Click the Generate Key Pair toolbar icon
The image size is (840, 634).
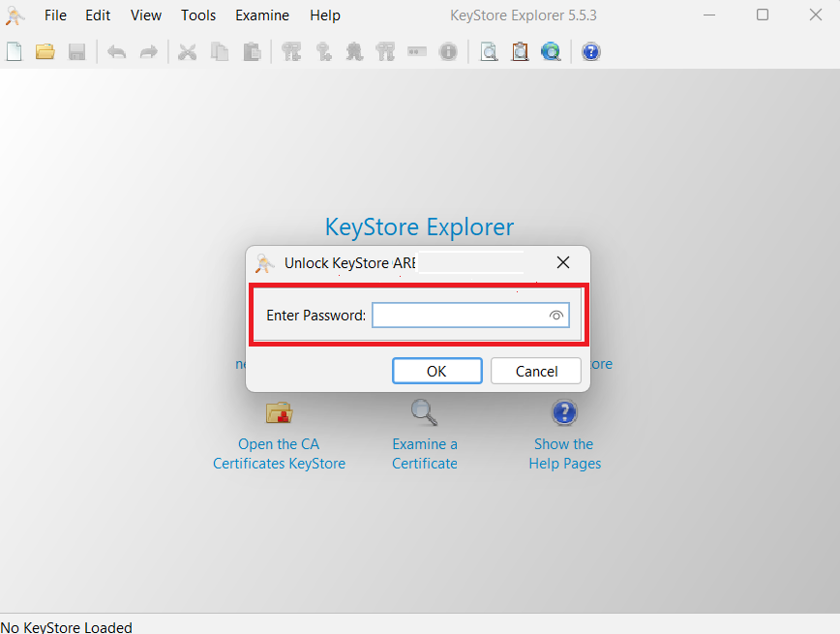coord(291,51)
